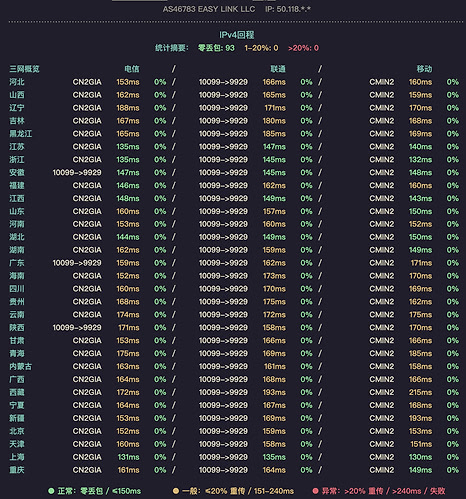Click 164ms 电信 latency in 广西 row
Viewport: 466px width, 499px height.
(128, 379)
